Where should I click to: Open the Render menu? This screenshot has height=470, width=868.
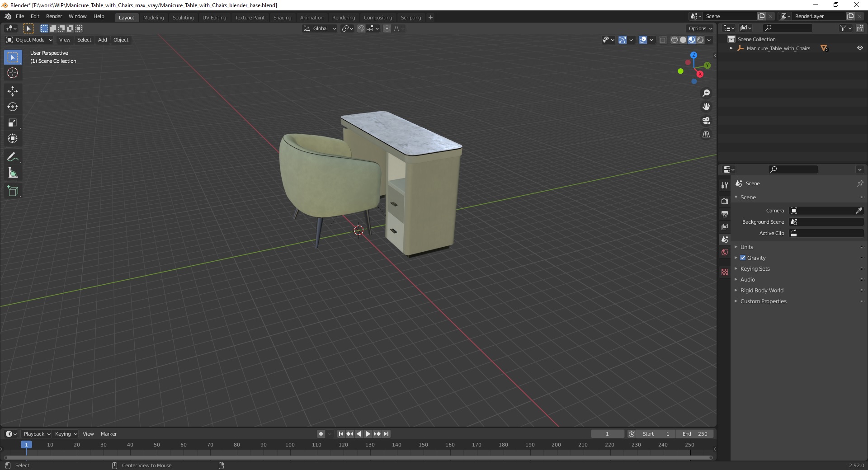(x=54, y=16)
